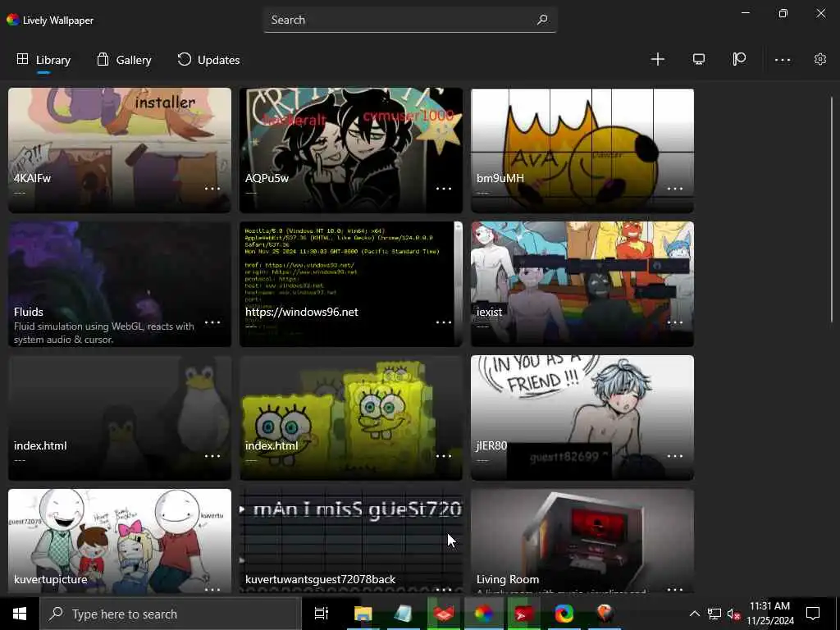Viewport: 840px width, 630px height.
Task: Open File Explorer from the taskbar
Action: 363,614
